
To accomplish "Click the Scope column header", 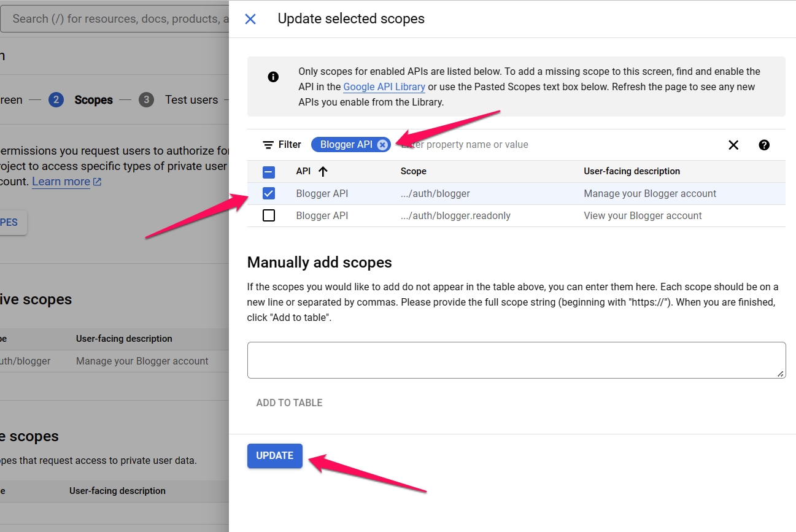I will pyautogui.click(x=413, y=171).
